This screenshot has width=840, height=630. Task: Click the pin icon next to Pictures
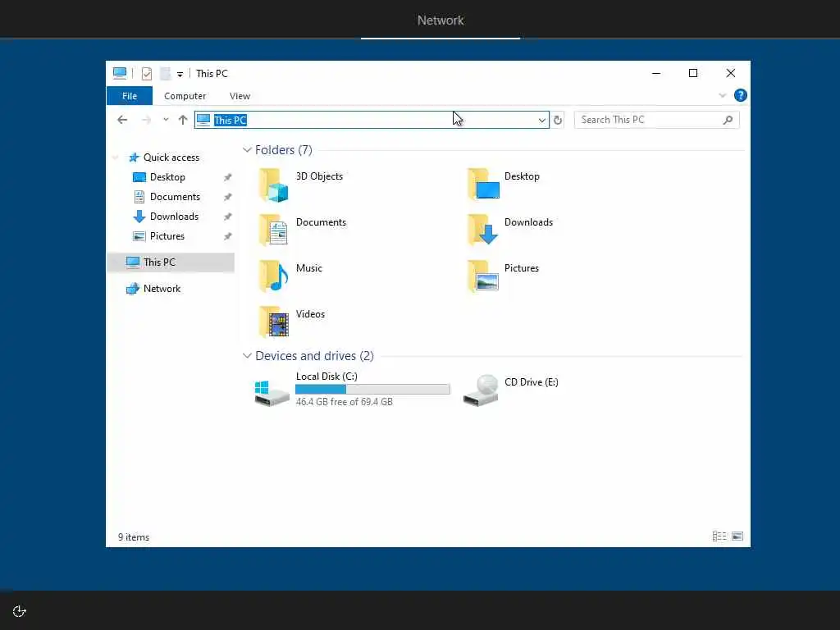click(228, 236)
